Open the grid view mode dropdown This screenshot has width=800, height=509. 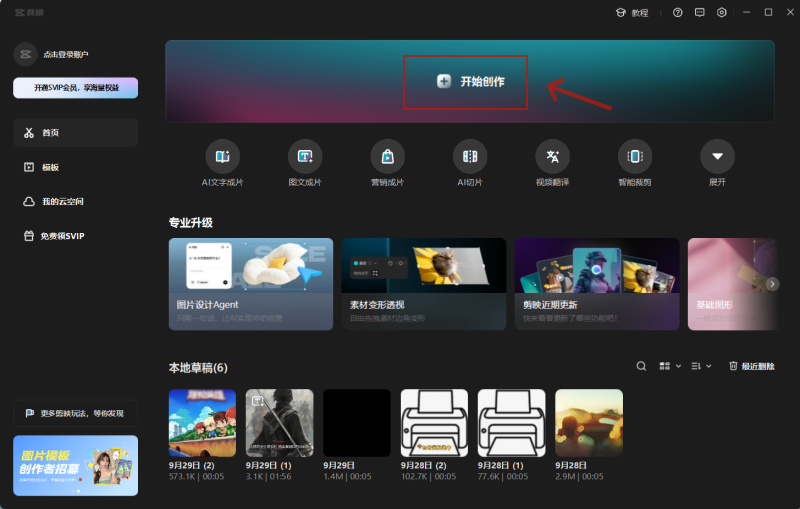[670, 366]
